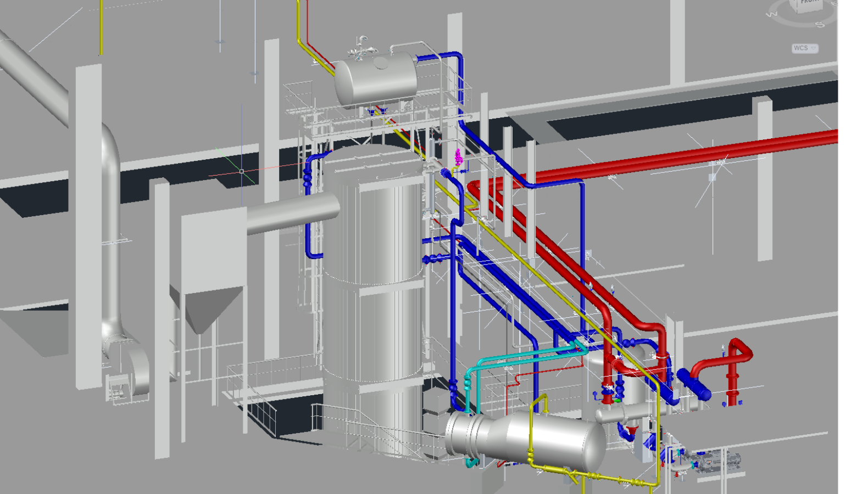Select the magenta valve near the silo top
This screenshot has width=868, height=494.
click(x=458, y=158)
